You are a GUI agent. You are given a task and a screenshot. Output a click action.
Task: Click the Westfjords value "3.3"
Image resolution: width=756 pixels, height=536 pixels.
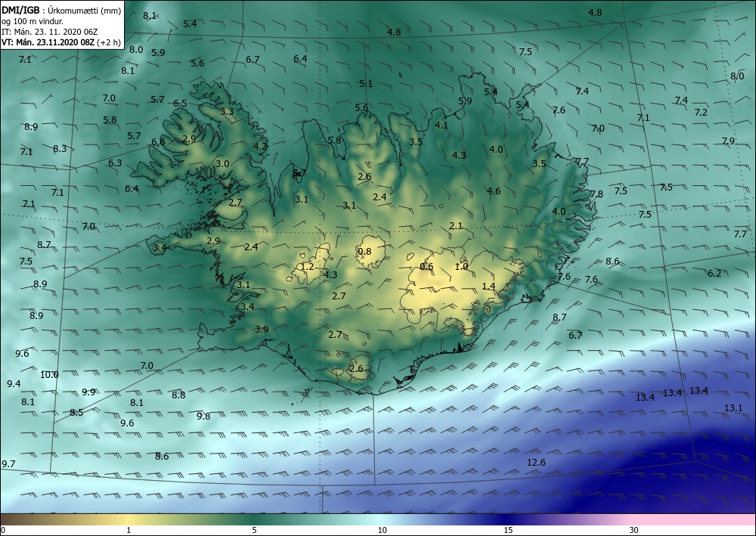tap(227, 111)
